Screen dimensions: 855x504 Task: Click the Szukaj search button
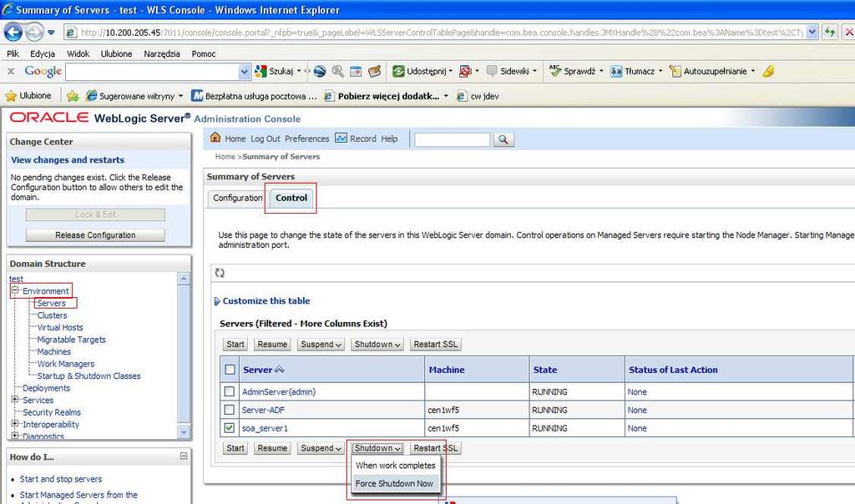[275, 72]
